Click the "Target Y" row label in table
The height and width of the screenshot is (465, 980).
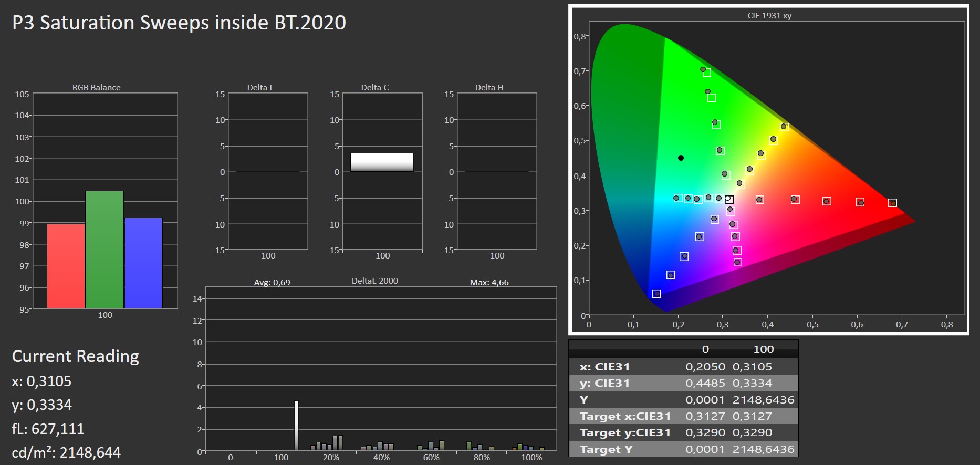pos(606,449)
